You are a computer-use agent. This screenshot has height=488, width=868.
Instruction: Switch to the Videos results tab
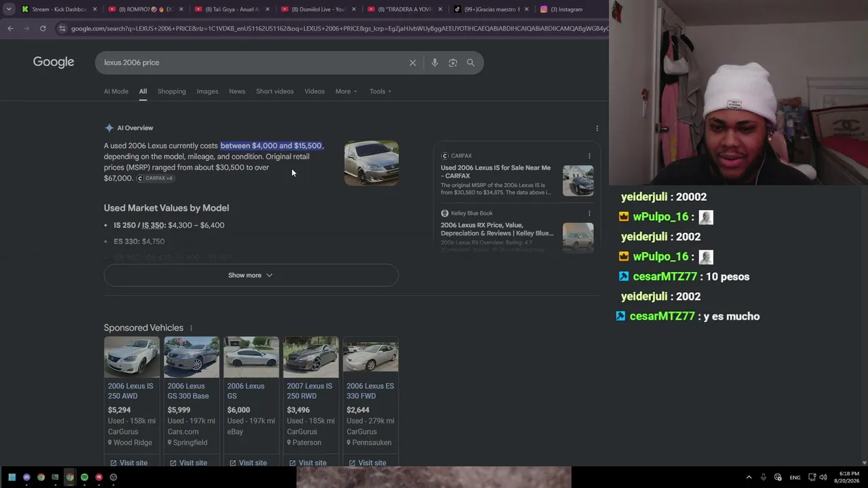(x=315, y=91)
